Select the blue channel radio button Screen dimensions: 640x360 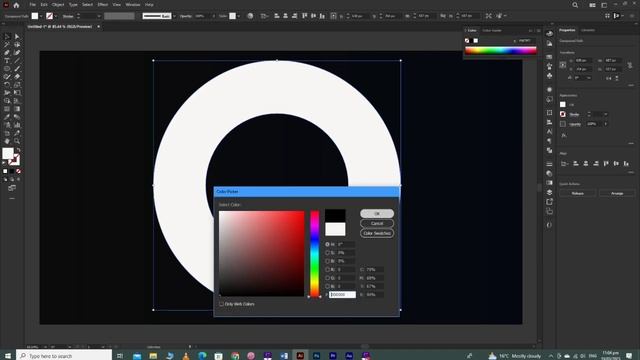click(327, 286)
